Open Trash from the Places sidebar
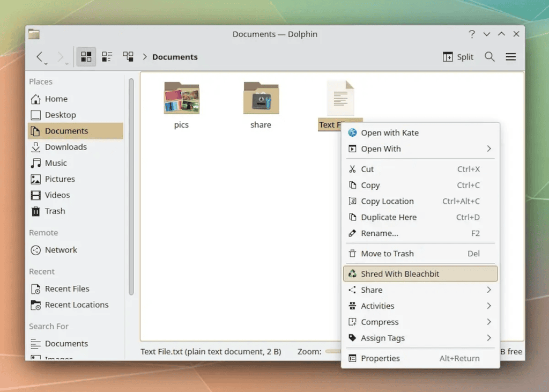The height and width of the screenshot is (392, 549). (x=54, y=211)
